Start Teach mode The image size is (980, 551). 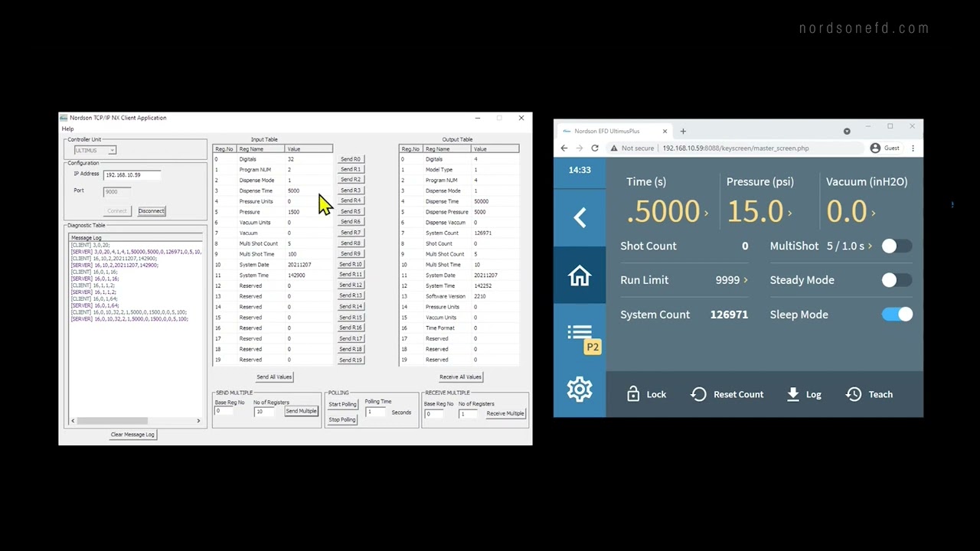click(869, 394)
